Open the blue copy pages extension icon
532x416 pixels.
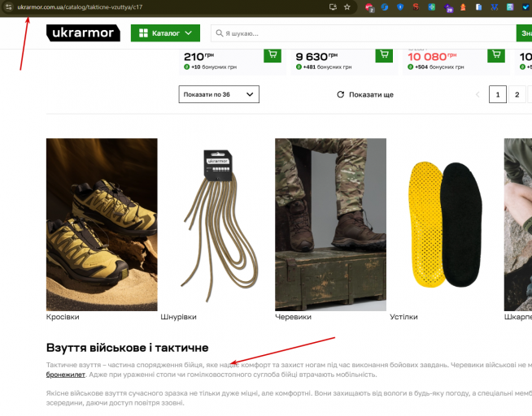(479, 6)
